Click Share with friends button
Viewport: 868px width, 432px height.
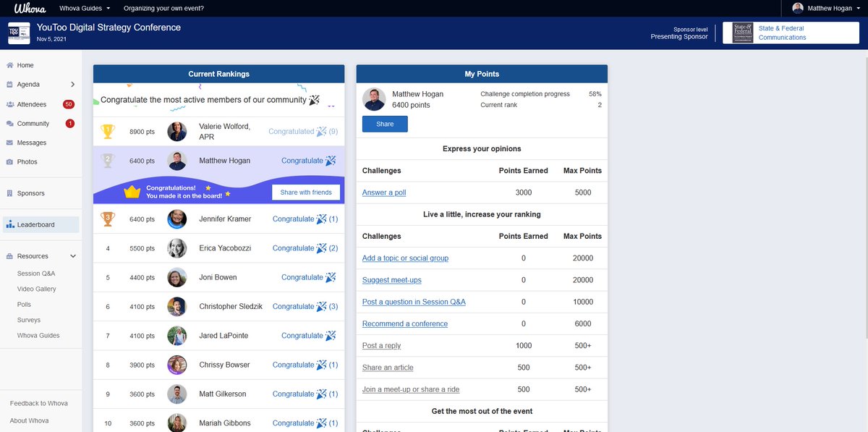tap(306, 192)
